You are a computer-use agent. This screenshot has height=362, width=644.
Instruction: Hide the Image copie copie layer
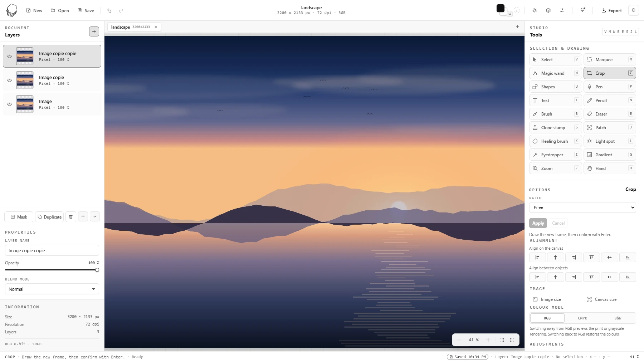click(10, 56)
